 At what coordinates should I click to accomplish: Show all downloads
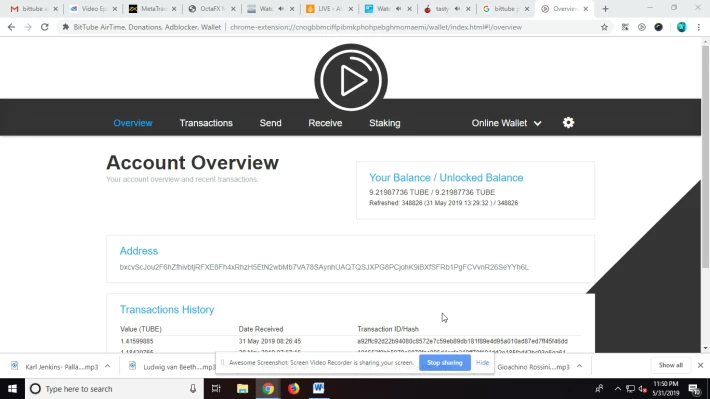671,365
